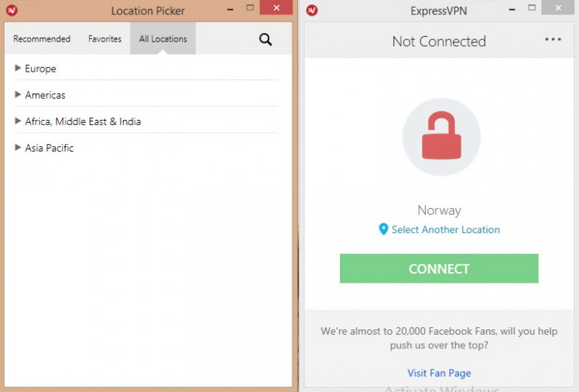579x392 pixels.
Task: Open the Visit Fan Page link
Action: click(439, 373)
